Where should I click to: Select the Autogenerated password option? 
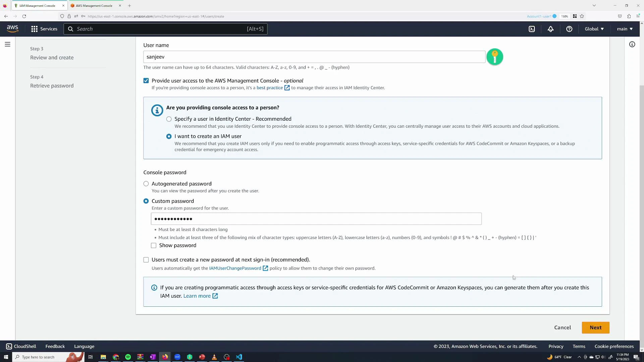146,184
